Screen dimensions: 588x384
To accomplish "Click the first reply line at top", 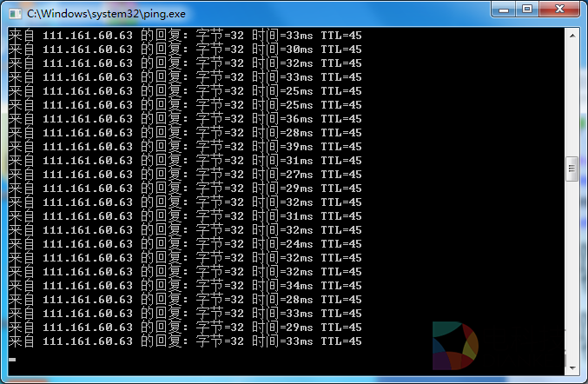I will click(x=184, y=36).
